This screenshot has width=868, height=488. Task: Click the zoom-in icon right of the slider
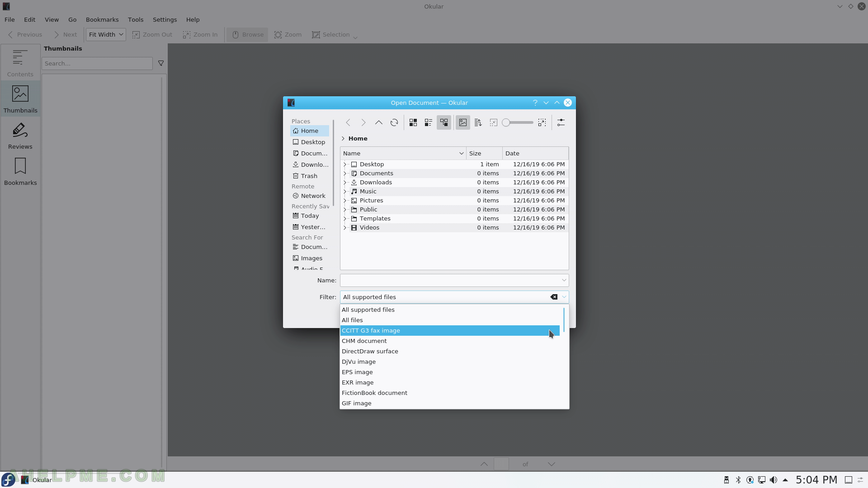coord(542,122)
